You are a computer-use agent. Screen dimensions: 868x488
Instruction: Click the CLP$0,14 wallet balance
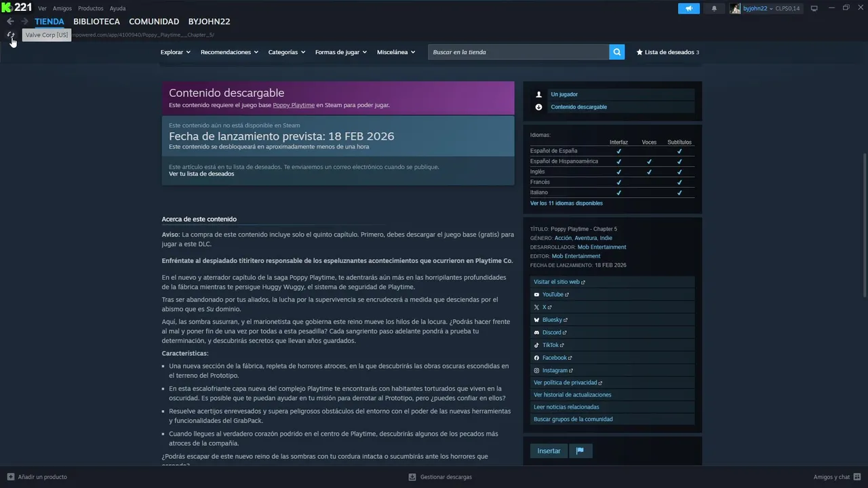coord(788,8)
